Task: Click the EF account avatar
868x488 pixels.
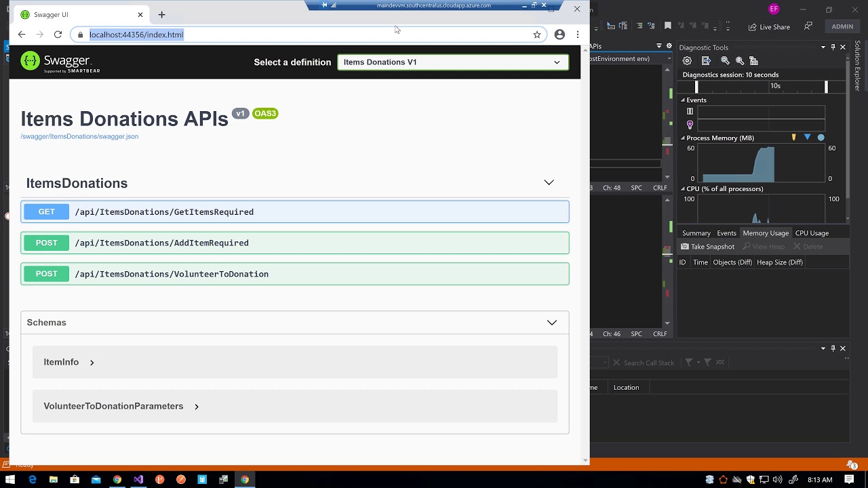Action: click(x=774, y=9)
